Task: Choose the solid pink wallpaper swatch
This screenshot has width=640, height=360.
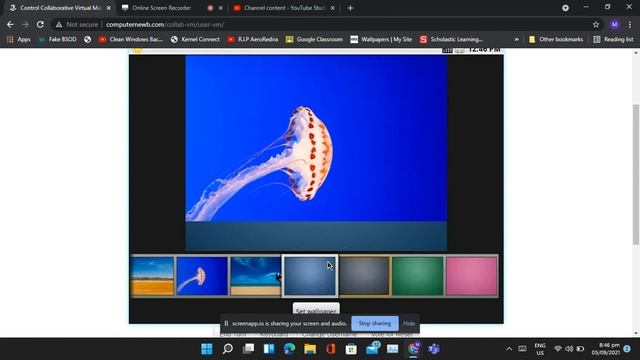Action: [x=471, y=276]
